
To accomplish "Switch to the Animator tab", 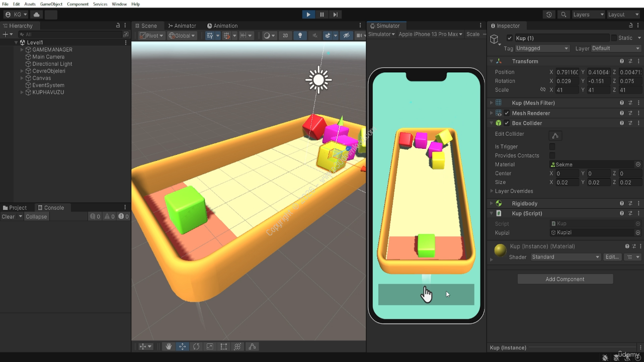I will pos(182,26).
